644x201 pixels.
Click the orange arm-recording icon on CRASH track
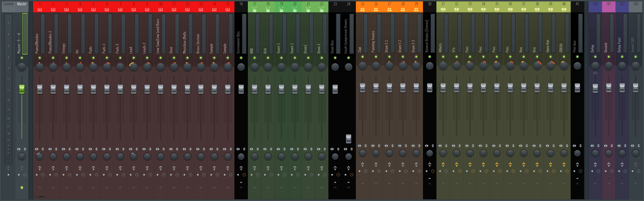[564, 165]
